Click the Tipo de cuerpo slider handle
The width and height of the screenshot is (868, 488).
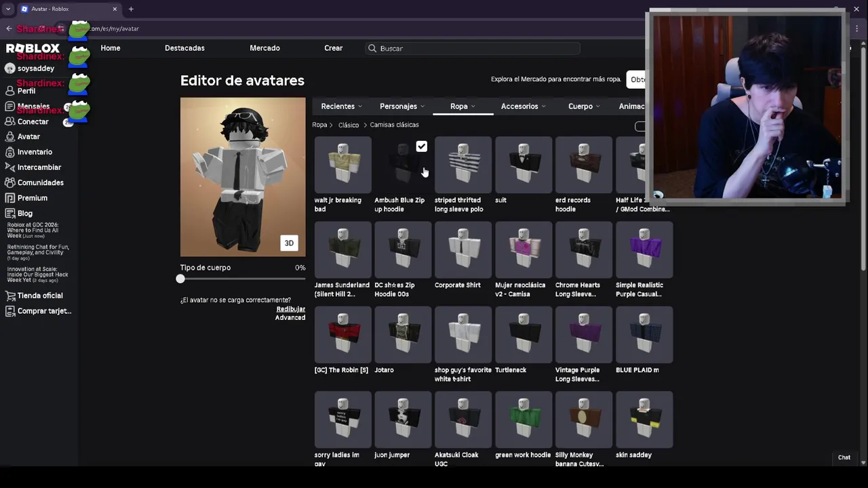point(180,279)
